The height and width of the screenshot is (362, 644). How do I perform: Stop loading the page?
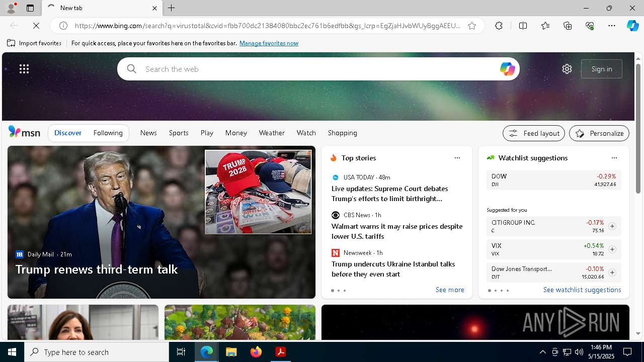pos(37,26)
